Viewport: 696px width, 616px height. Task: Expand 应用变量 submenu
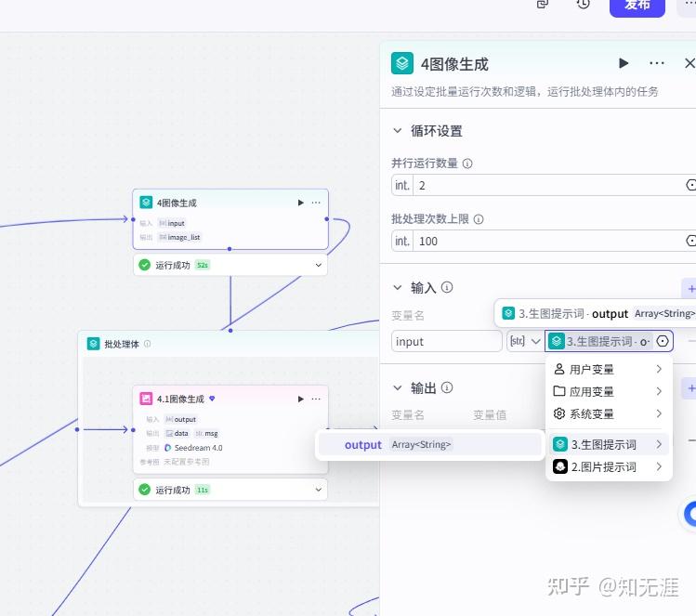[609, 391]
